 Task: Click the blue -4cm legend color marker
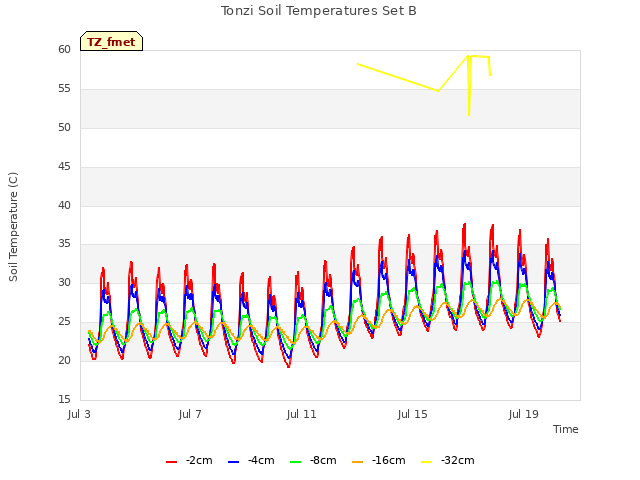pos(233,462)
